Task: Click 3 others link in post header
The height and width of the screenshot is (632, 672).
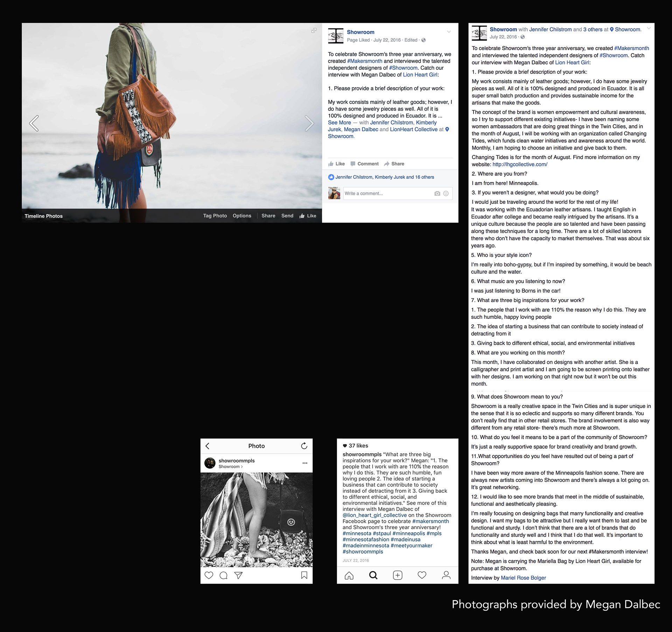Action: (x=593, y=29)
